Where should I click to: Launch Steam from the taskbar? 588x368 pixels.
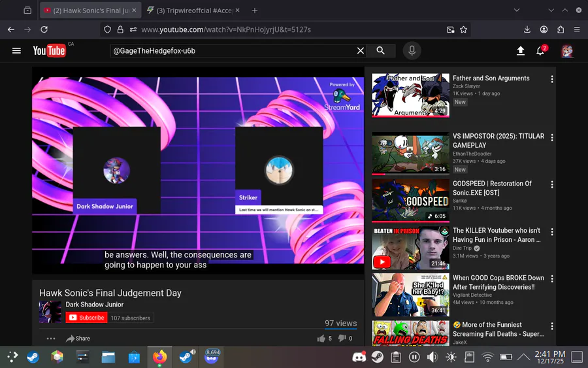click(33, 357)
